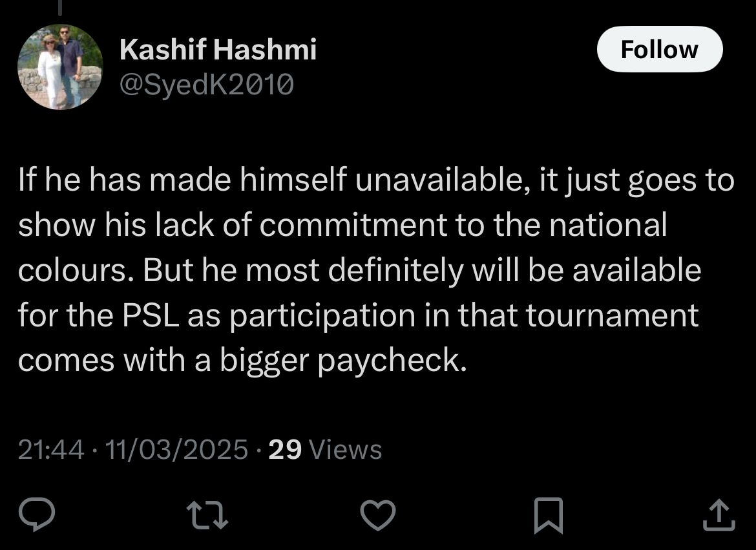Bookmark this tweet

[x=549, y=516]
